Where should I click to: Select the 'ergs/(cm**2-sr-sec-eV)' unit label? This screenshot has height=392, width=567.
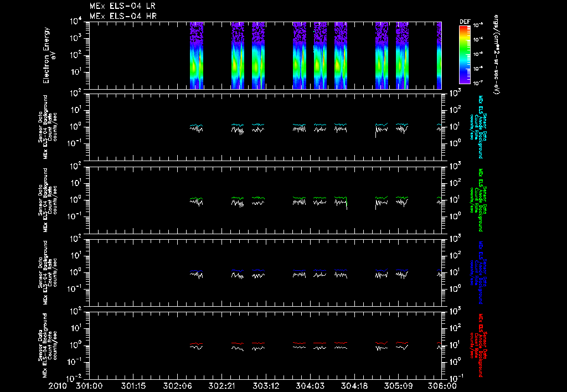pos(497,55)
